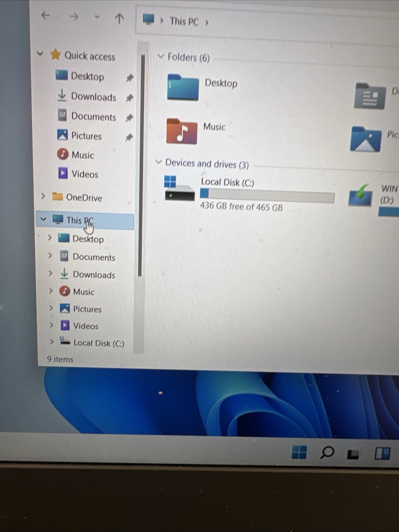Image resolution: width=399 pixels, height=532 pixels.
Task: Expand Pictures under This PC
Action: [x=51, y=308]
